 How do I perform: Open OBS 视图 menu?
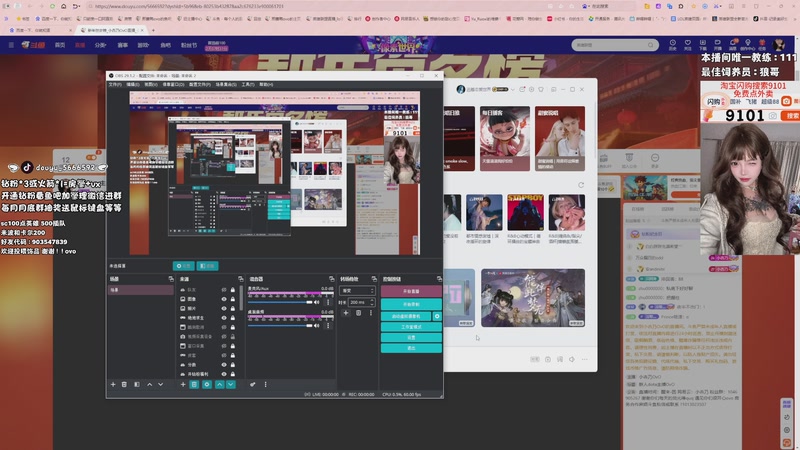pos(151,85)
